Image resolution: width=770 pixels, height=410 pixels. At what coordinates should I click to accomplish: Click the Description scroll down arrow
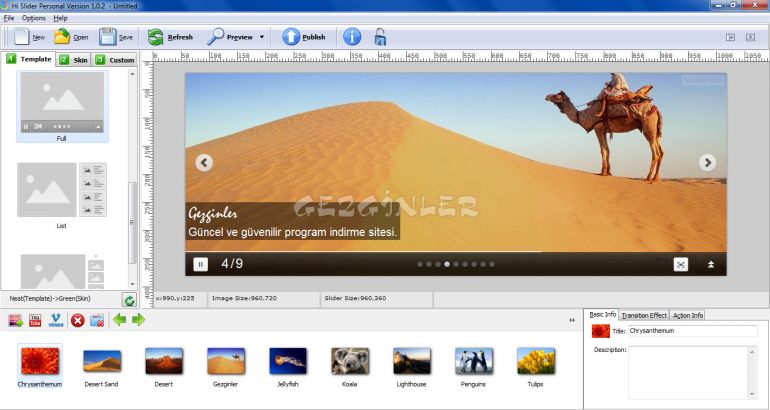752,394
